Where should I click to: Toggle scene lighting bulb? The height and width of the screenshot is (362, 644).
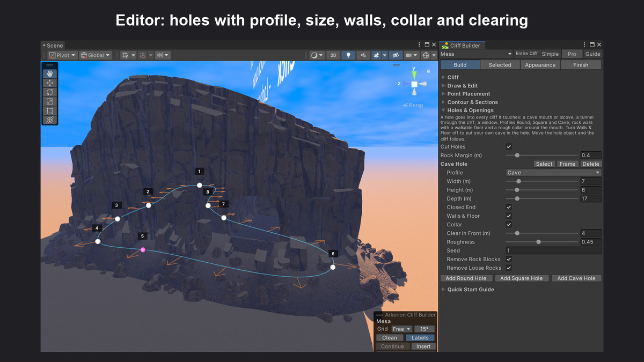pos(349,55)
